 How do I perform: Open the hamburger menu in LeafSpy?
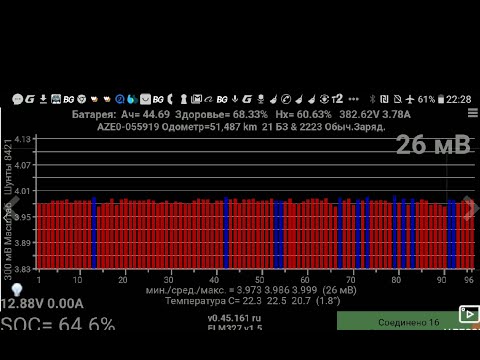[x=473, y=113]
